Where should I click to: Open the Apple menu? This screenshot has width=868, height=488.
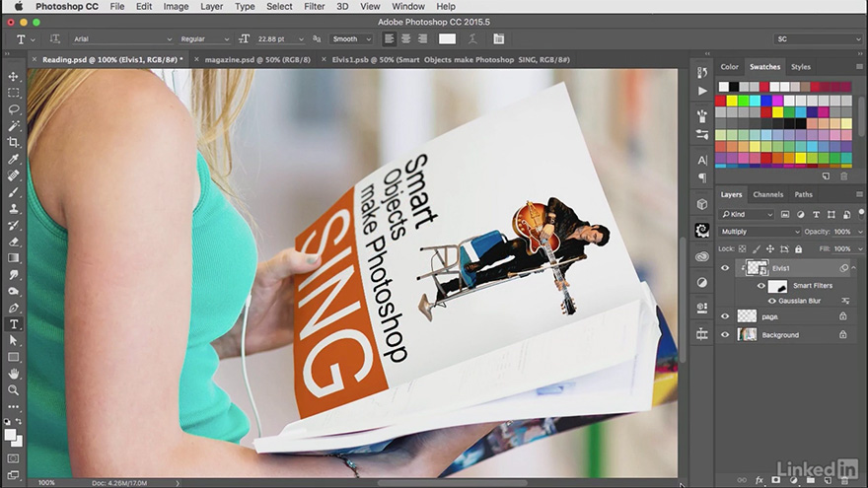point(19,7)
